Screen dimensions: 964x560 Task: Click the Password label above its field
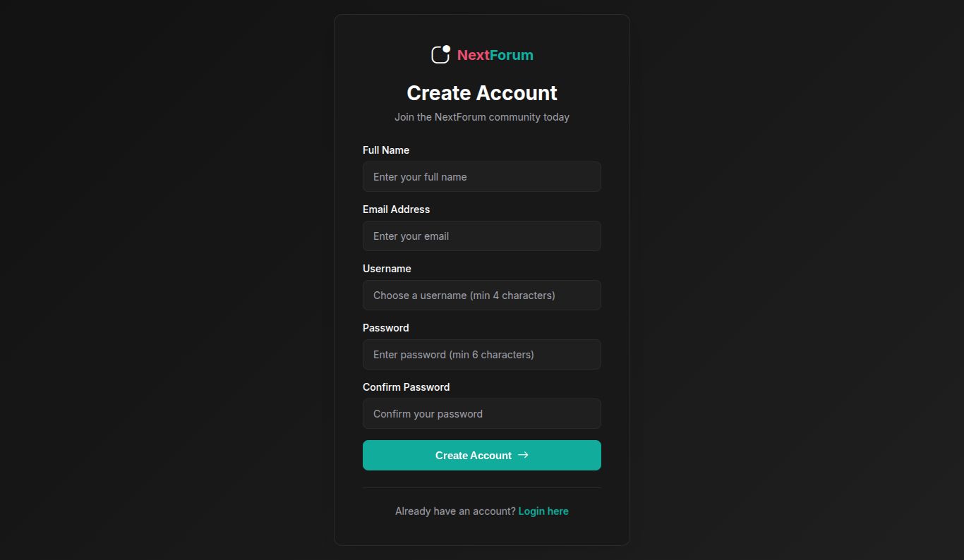click(x=385, y=328)
